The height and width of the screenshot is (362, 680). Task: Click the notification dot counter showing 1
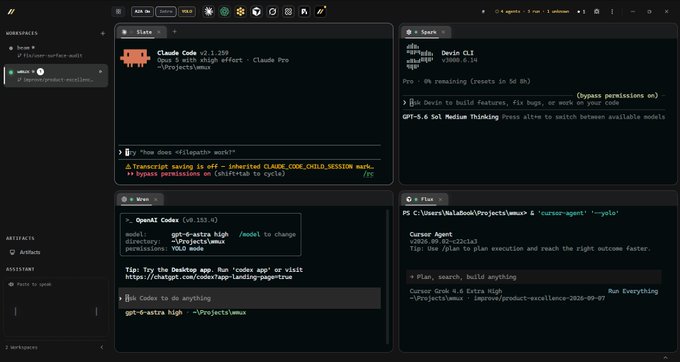(581, 12)
